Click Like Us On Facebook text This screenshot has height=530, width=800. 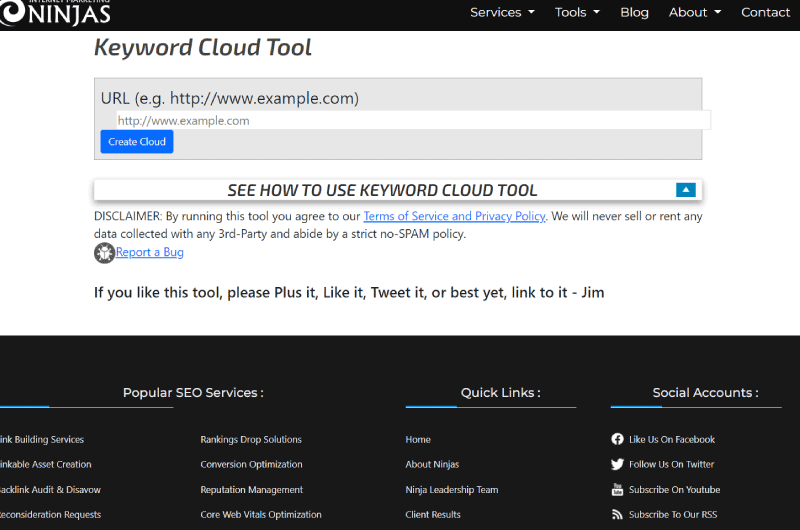click(671, 439)
